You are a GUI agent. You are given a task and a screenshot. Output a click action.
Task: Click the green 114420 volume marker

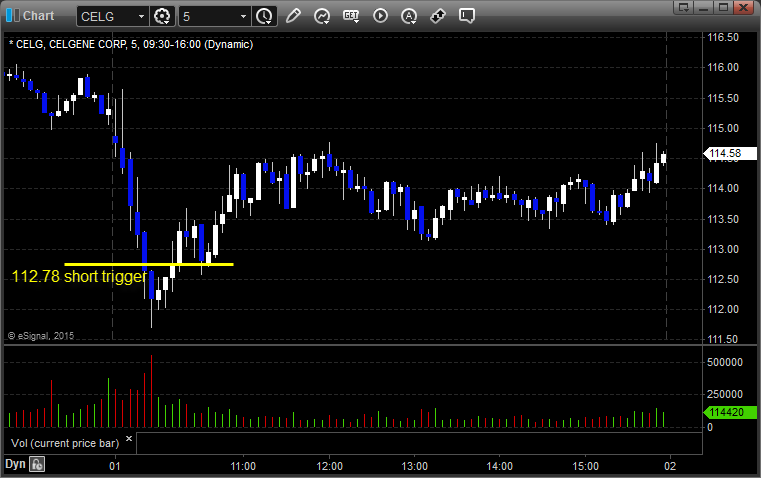pos(730,412)
